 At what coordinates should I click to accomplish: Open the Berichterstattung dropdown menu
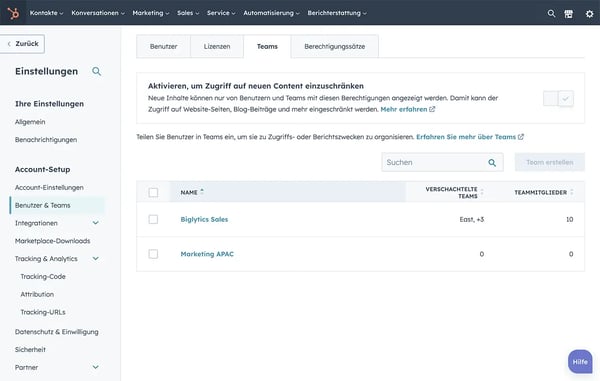tap(337, 13)
